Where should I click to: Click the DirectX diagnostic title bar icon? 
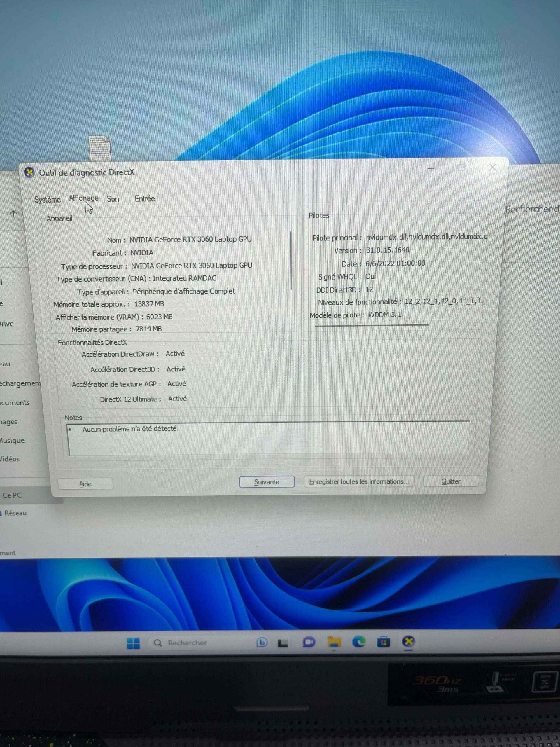pyautogui.click(x=29, y=172)
